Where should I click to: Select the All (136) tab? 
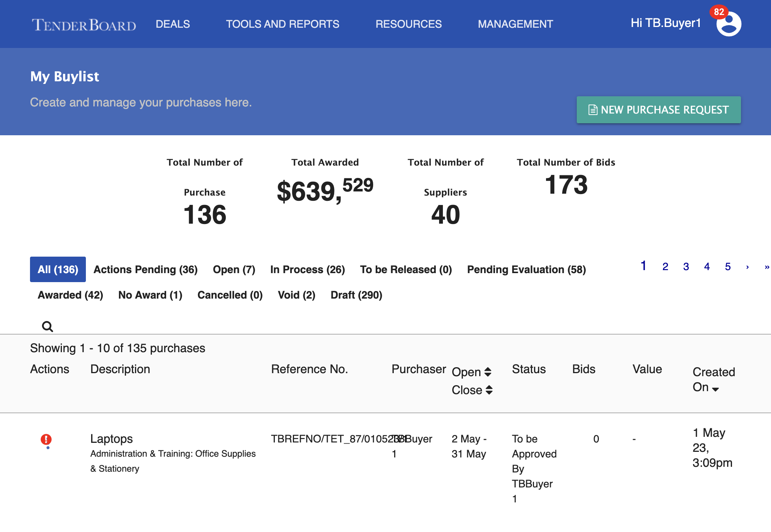click(x=58, y=269)
